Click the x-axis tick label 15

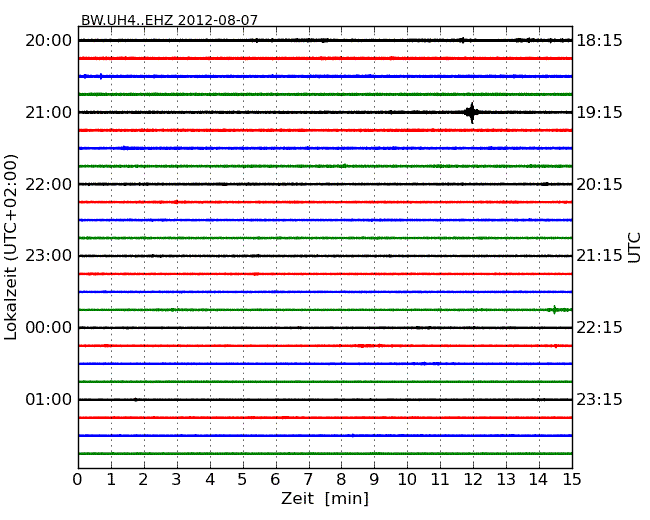[572, 480]
